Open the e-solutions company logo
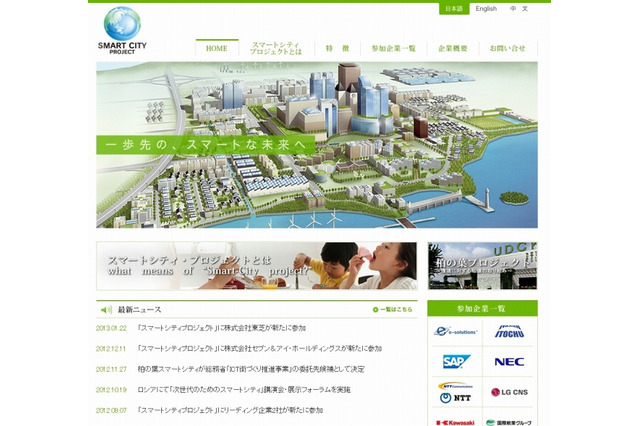 coord(456,331)
